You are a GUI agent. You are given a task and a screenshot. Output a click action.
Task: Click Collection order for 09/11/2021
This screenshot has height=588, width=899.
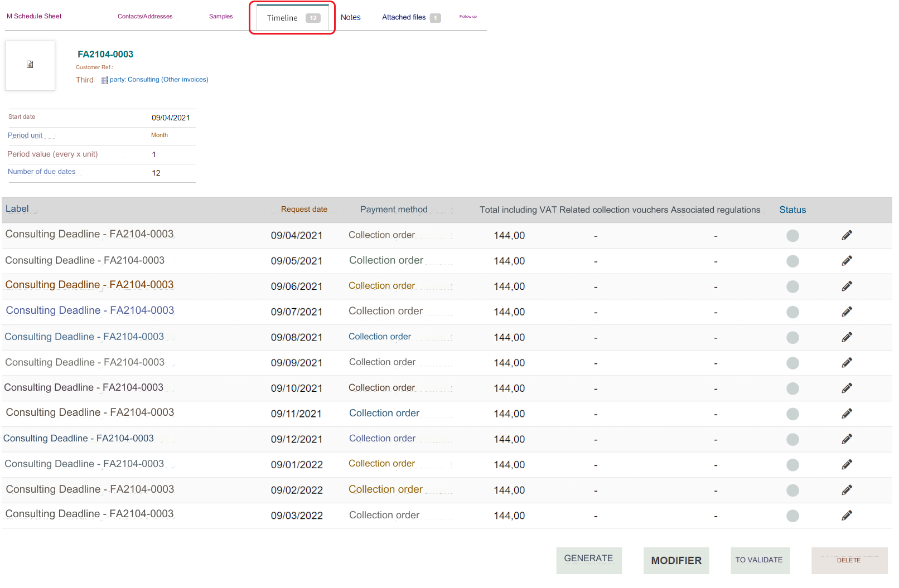(384, 414)
